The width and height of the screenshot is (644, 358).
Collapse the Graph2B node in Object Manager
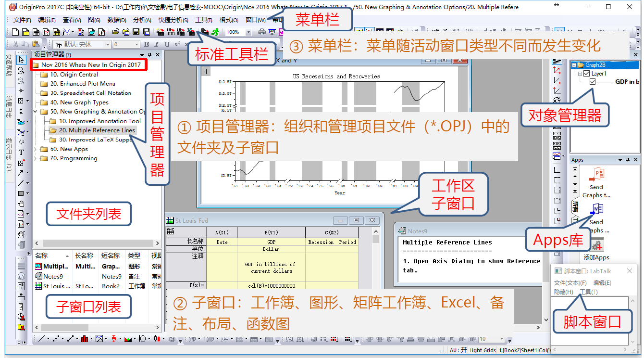pos(574,65)
